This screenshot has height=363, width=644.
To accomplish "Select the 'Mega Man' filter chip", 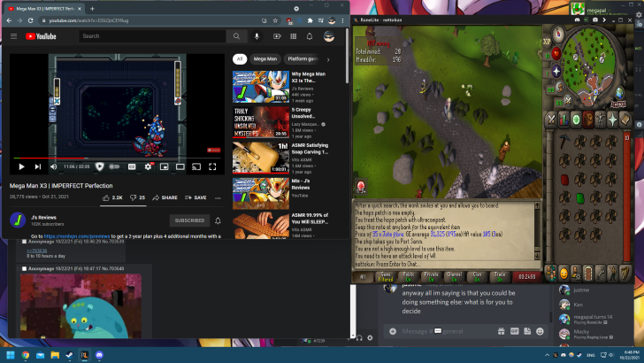I will point(264,59).
